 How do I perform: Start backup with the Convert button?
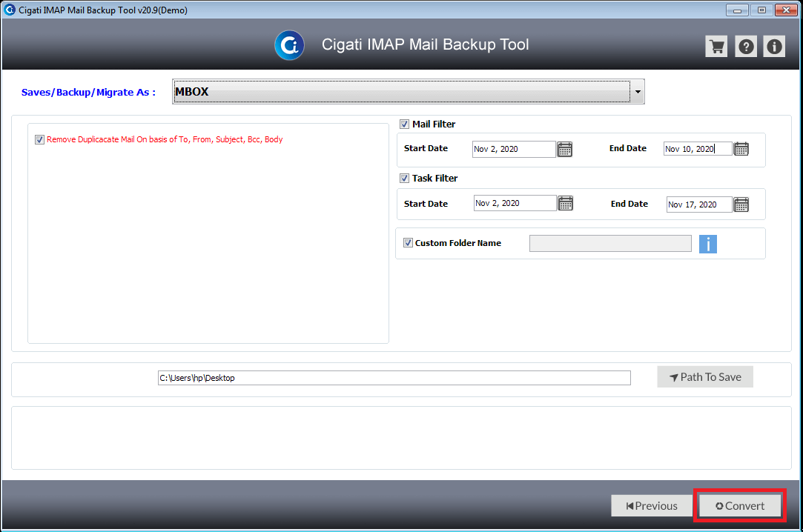click(740, 506)
